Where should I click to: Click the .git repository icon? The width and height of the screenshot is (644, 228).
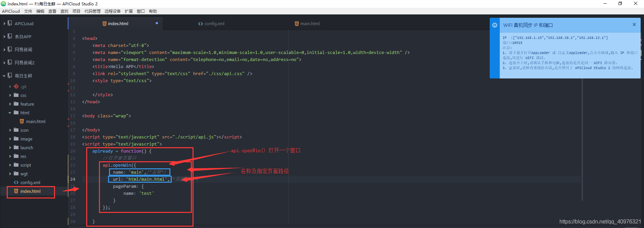[16, 87]
